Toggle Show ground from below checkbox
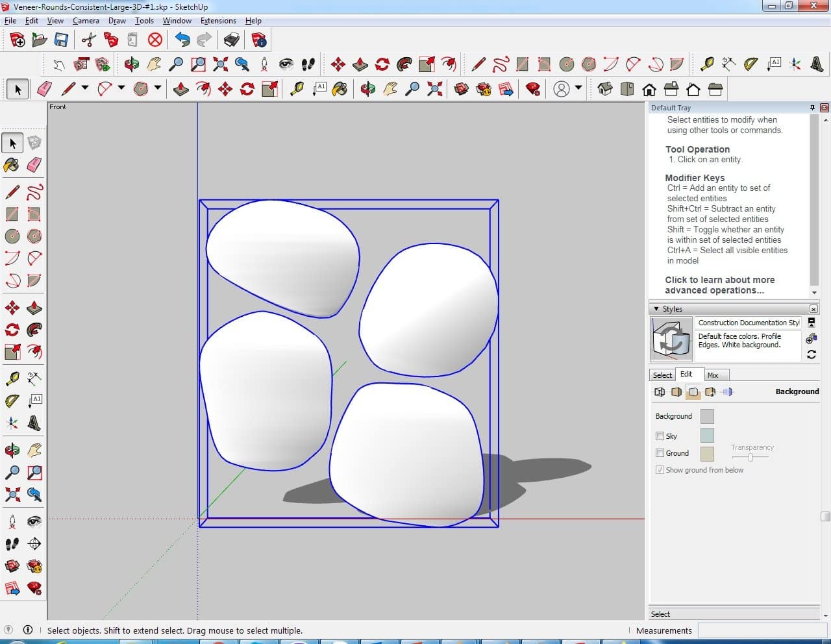 [x=660, y=470]
